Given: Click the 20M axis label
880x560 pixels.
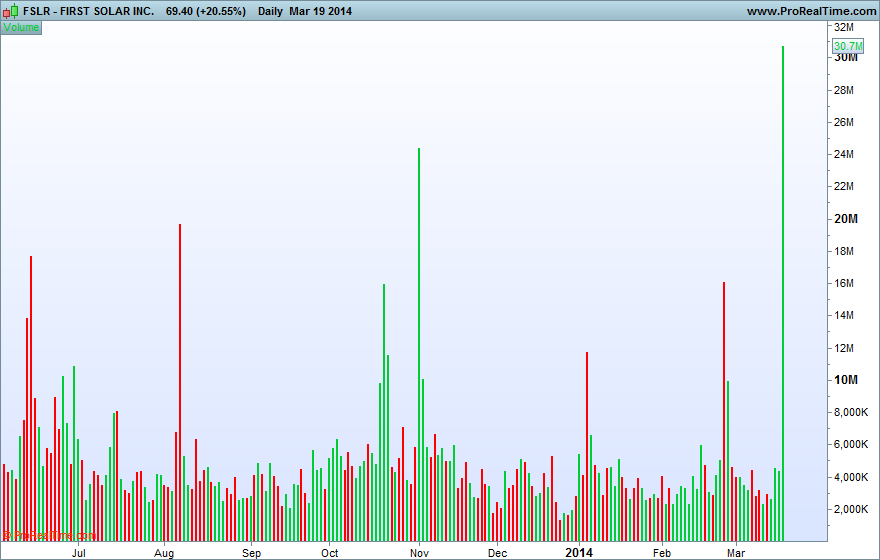Looking at the screenshot, I should click(846, 219).
